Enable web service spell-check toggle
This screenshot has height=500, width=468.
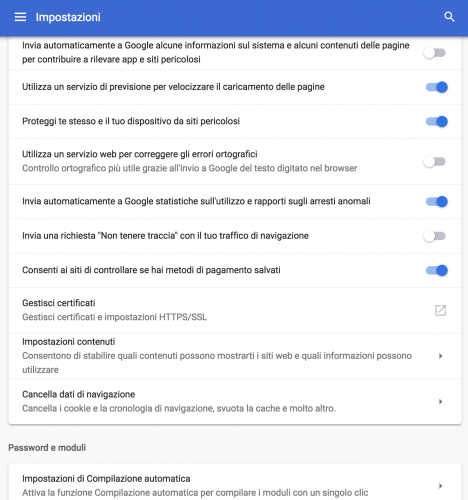pyautogui.click(x=435, y=162)
